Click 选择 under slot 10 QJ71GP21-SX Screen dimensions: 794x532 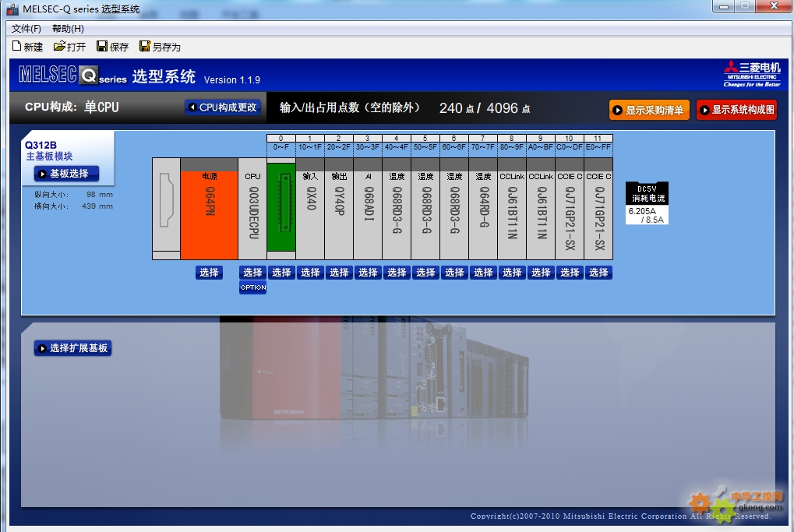pos(570,273)
